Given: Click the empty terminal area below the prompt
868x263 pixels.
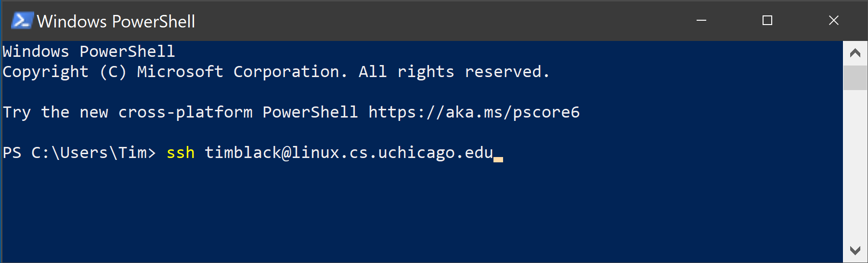Looking at the screenshot, I should [x=385, y=212].
